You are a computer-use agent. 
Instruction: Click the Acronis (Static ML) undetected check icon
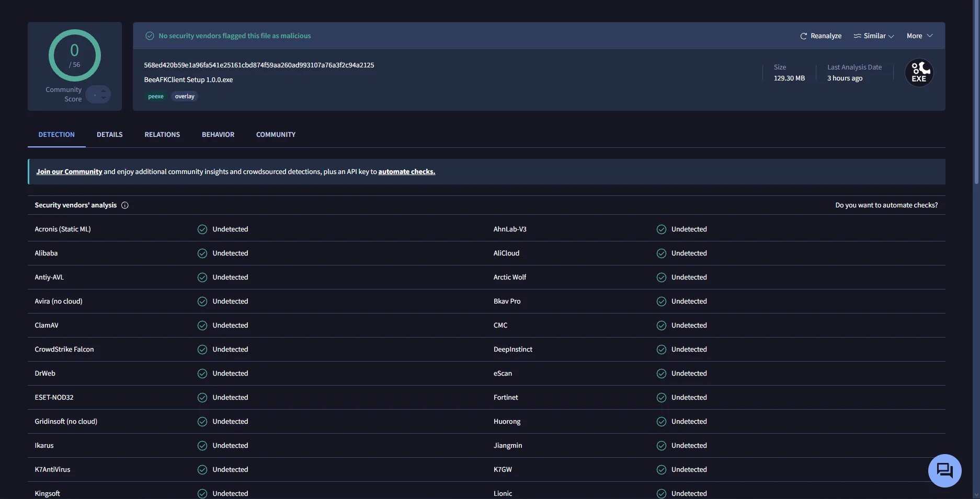(202, 229)
